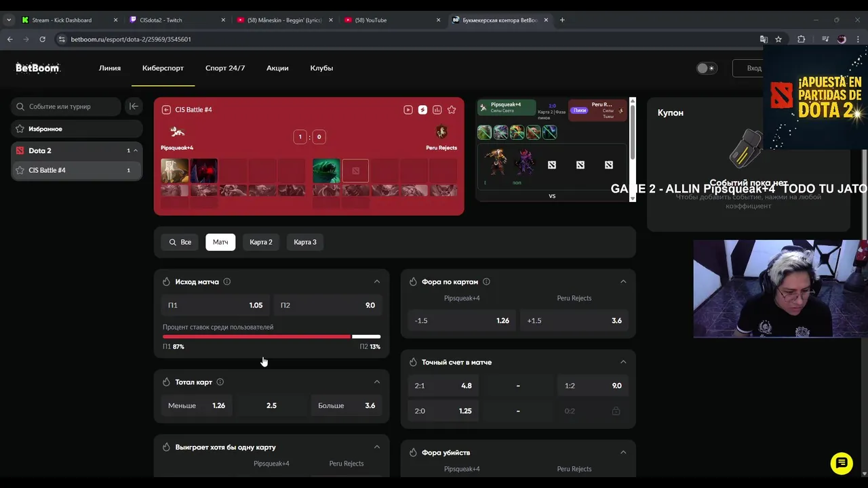Pick exact score 2:0 at 1.25

443,411
